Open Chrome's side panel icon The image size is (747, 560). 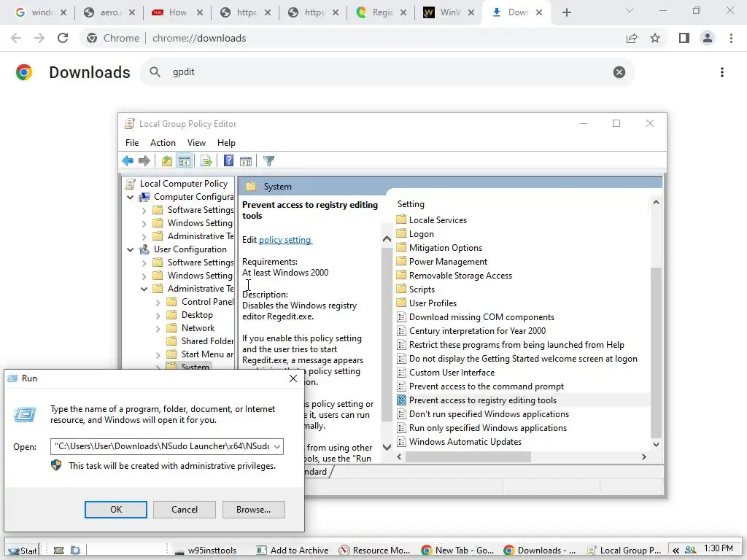(x=684, y=38)
